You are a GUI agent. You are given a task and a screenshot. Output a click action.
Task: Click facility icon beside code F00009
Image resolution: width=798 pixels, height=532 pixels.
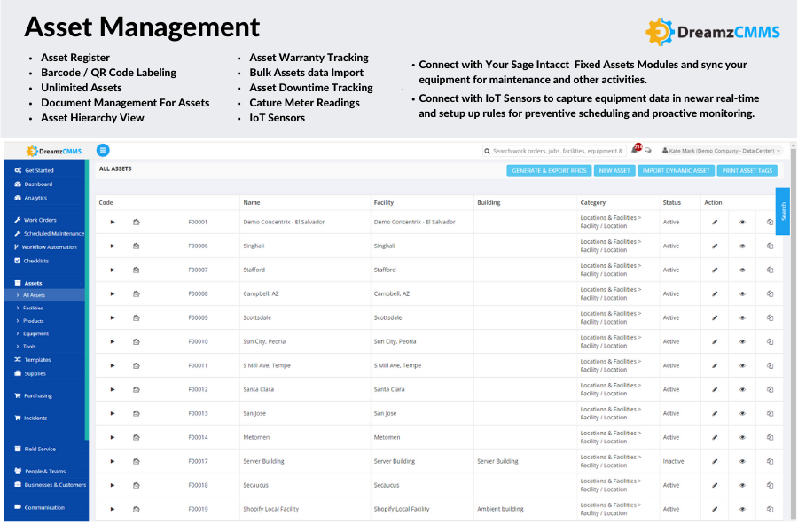(137, 317)
